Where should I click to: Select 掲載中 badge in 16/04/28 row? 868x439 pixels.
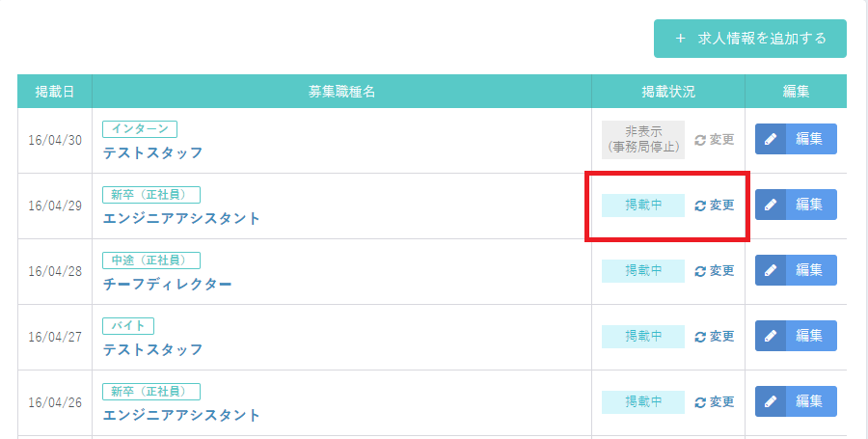pyautogui.click(x=643, y=271)
